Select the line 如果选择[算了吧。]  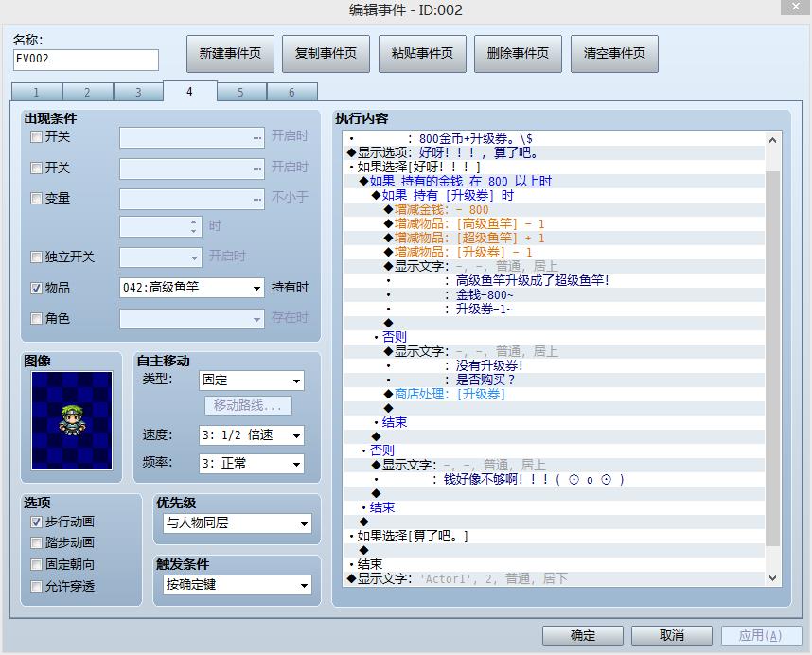(554, 536)
